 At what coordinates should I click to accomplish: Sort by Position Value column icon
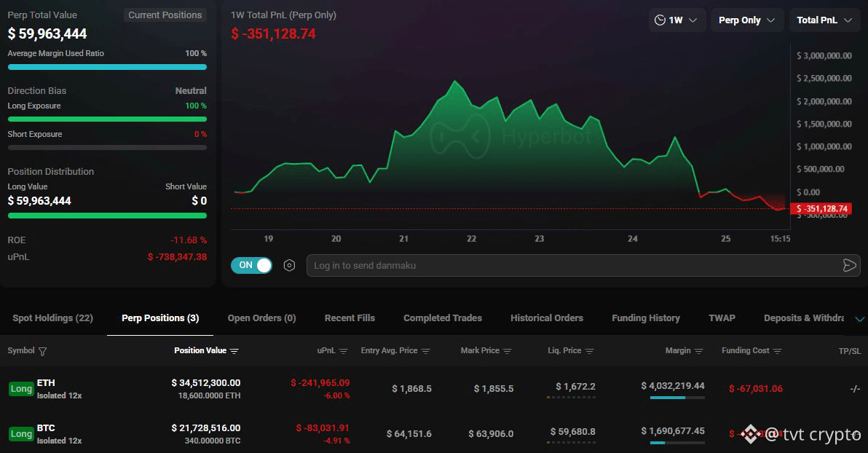[x=234, y=351]
